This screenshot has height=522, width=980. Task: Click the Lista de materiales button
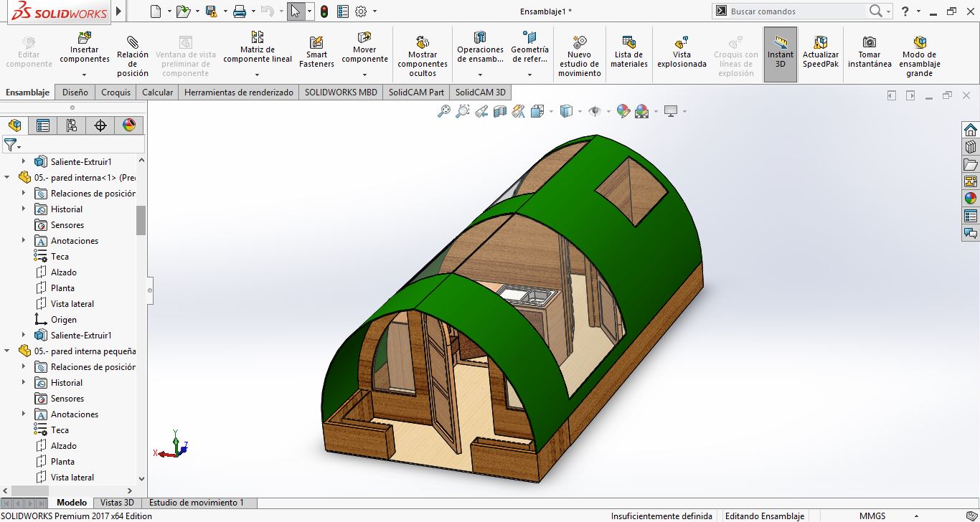pyautogui.click(x=629, y=51)
